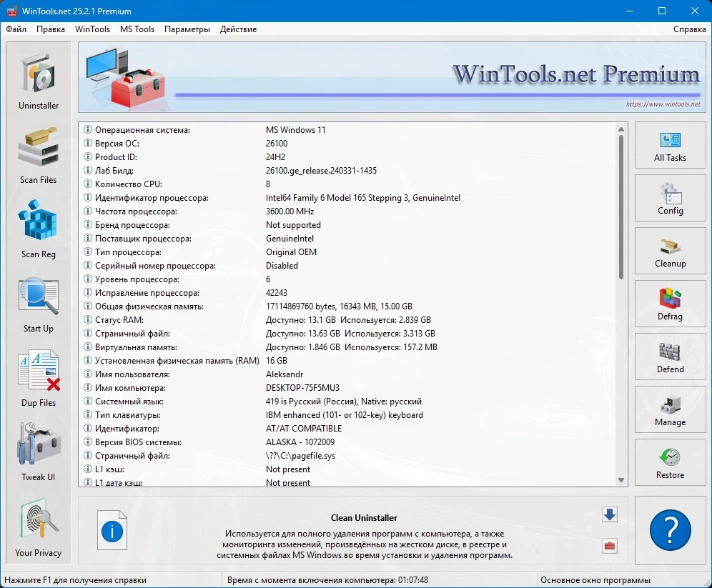Open the Start Up manager
This screenshot has width=712, height=588.
39,304
